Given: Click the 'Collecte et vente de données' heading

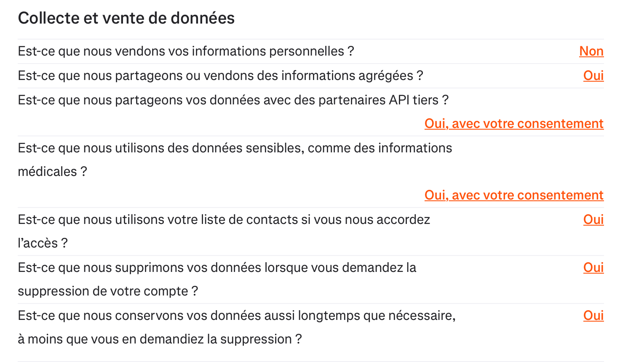Looking at the screenshot, I should [x=126, y=18].
